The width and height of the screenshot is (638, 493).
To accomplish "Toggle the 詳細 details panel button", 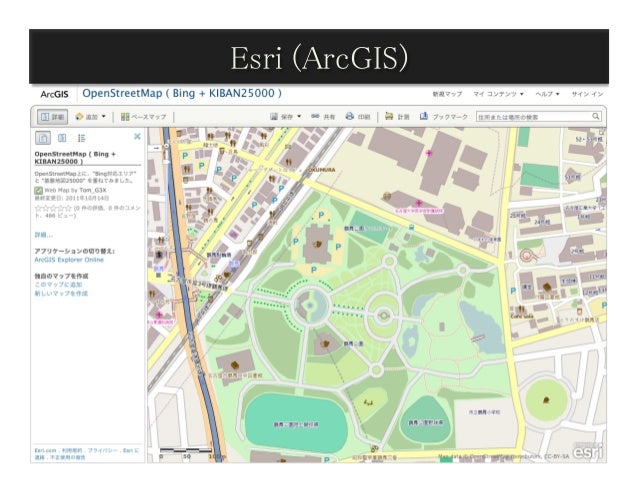I will (52, 117).
